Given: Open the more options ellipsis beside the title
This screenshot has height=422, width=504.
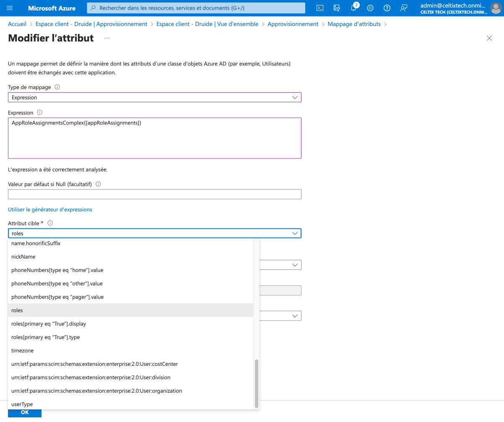Looking at the screenshot, I should click(107, 38).
